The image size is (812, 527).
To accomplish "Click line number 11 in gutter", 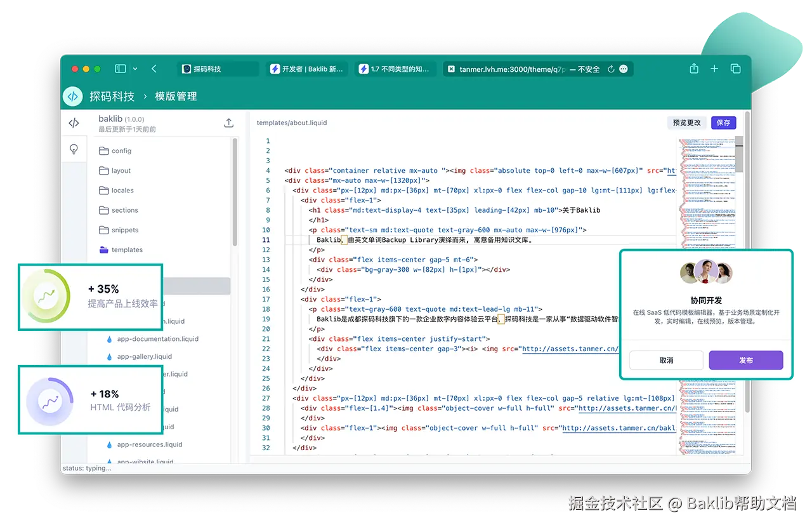I will pos(266,240).
